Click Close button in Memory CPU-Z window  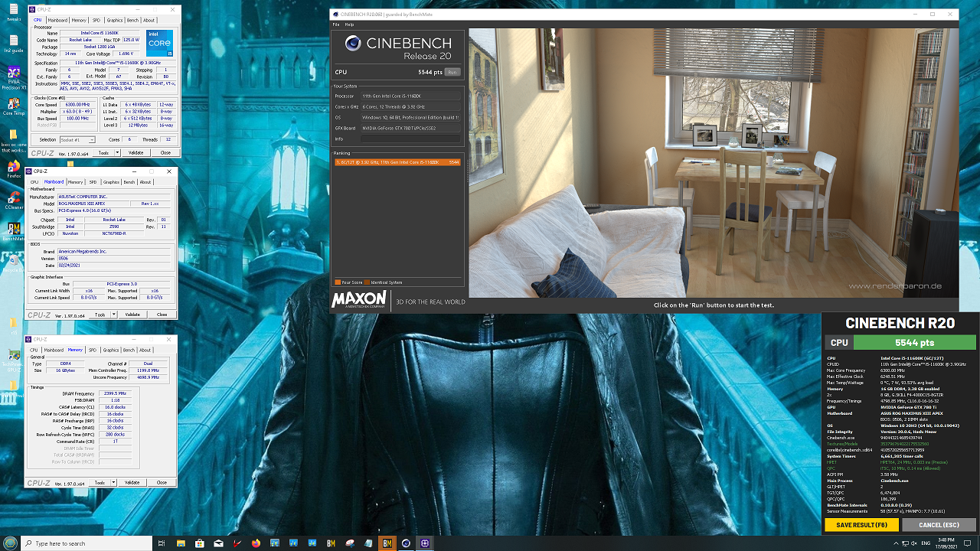coord(162,482)
